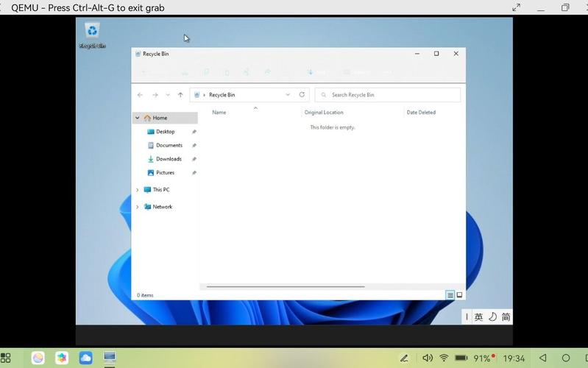This screenshot has height=368, width=588.
Task: Click the '0 items' status bar text
Action: [x=145, y=295]
